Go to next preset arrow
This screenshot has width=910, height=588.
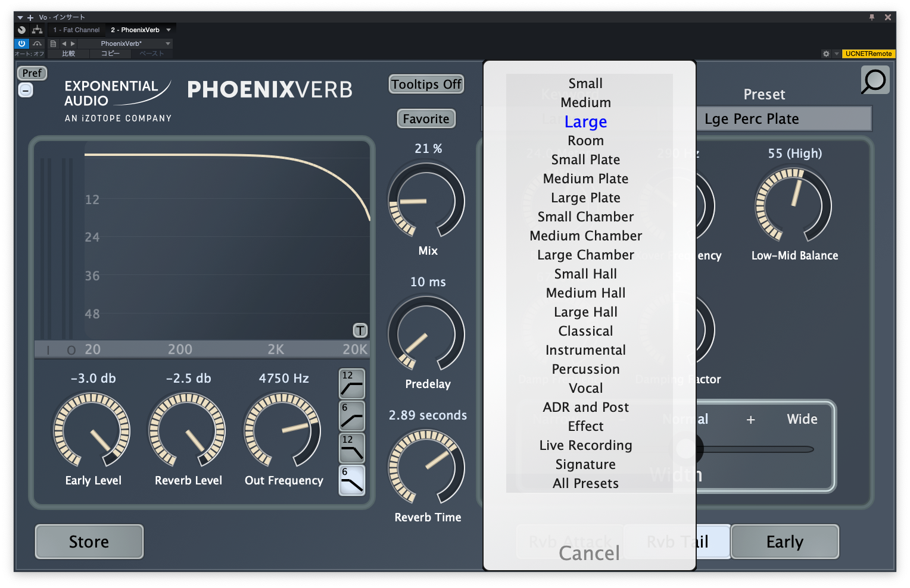[73, 43]
